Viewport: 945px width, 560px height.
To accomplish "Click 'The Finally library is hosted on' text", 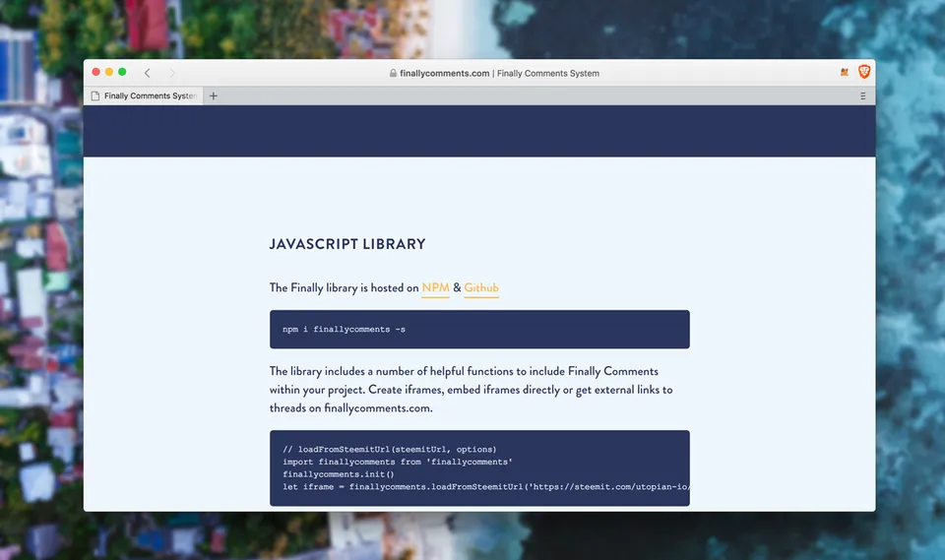I will 344,288.
